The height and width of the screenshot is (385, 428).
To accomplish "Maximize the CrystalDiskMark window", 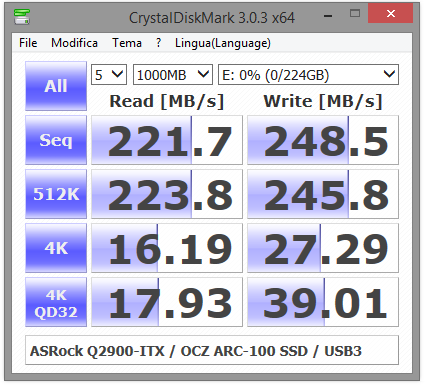I will [x=355, y=14].
